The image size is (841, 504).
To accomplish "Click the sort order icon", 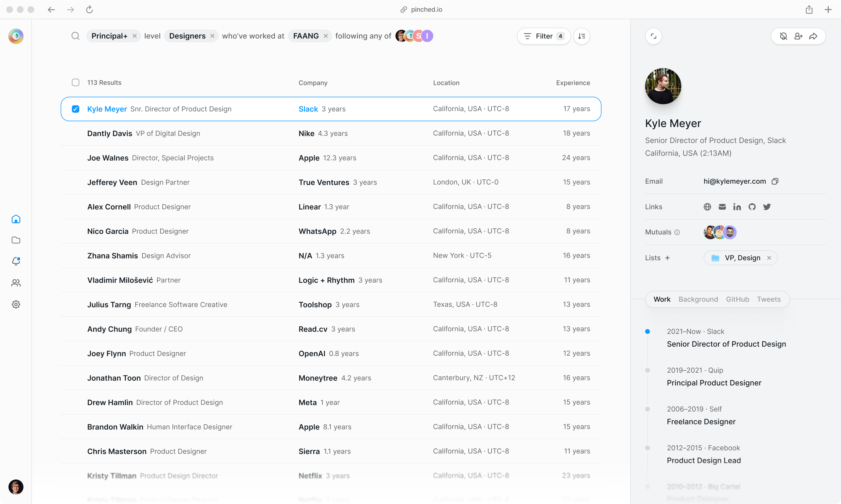I will [x=582, y=36].
